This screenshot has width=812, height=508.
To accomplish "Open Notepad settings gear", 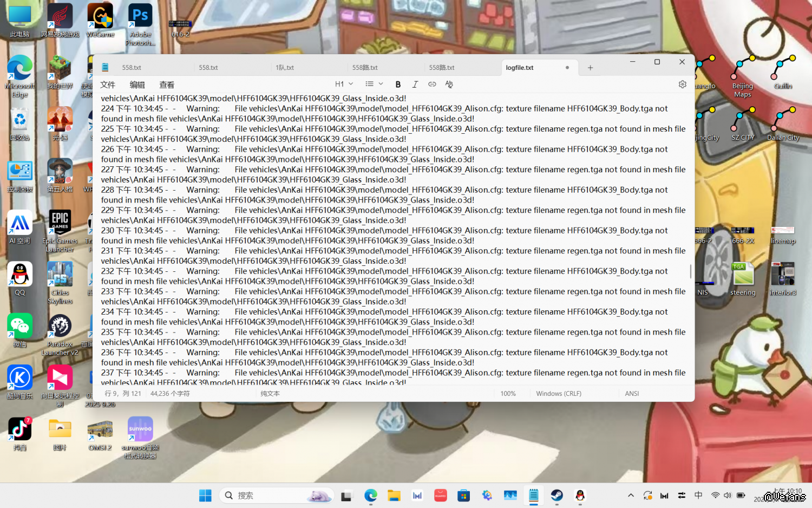I will tap(682, 84).
